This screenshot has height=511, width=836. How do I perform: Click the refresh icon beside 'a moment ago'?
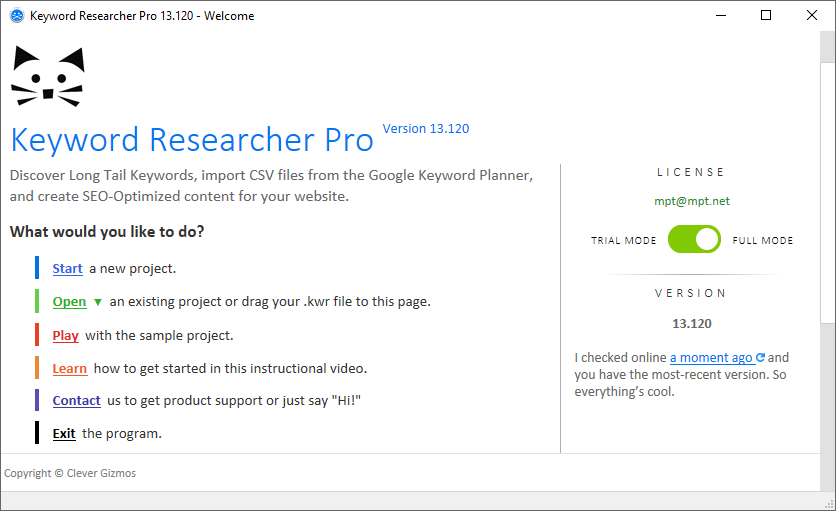761,358
